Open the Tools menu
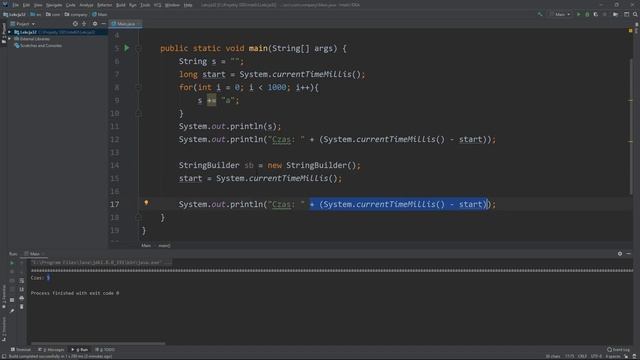Screen dimensions: 640x360 [145, 5]
